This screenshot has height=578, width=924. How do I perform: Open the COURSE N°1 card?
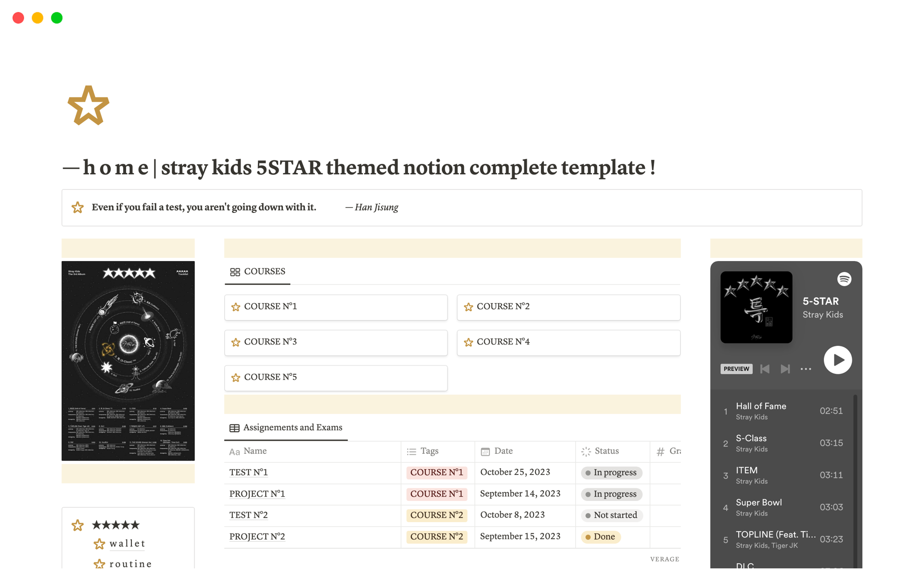tap(336, 307)
